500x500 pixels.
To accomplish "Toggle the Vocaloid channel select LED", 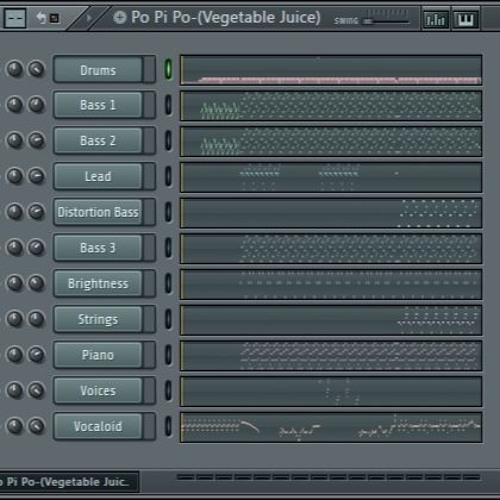I will (169, 426).
